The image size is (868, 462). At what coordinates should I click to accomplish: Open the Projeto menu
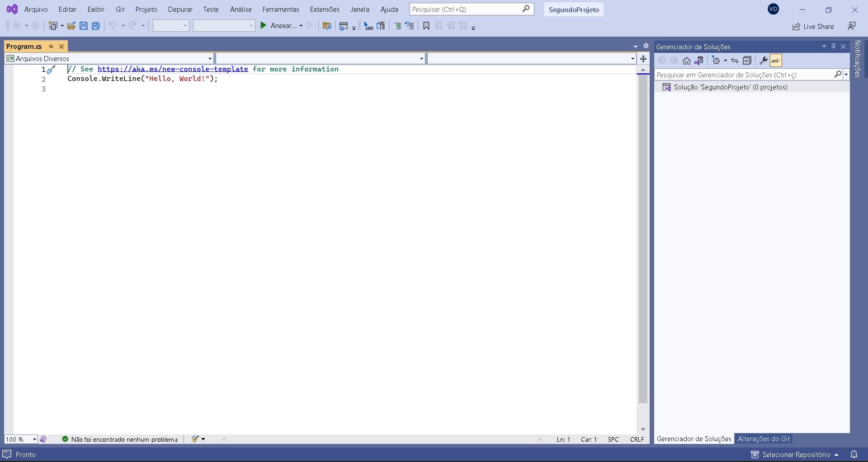146,9
